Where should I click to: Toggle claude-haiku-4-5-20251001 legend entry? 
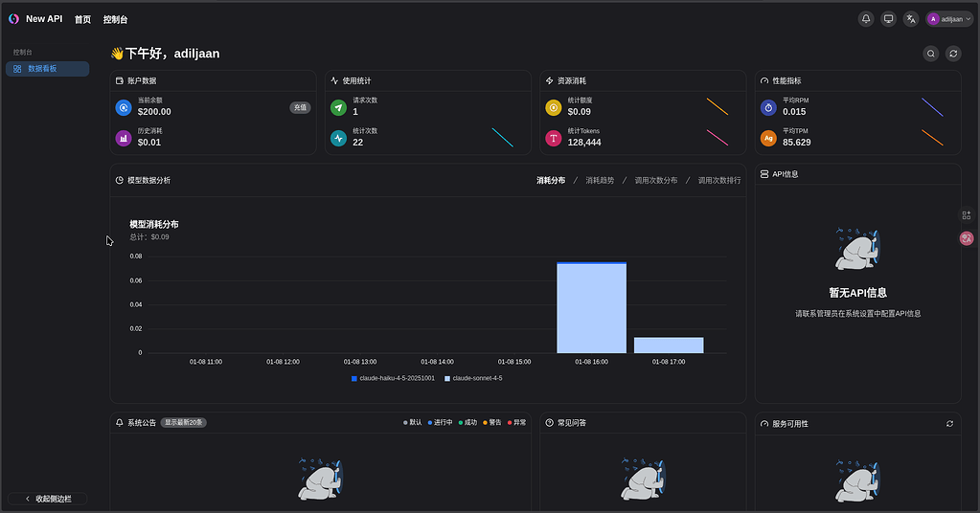point(393,378)
